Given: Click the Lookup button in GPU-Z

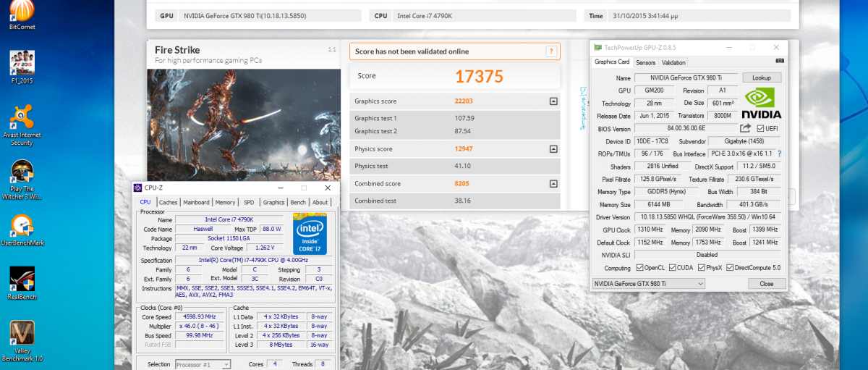Looking at the screenshot, I should click(762, 77).
